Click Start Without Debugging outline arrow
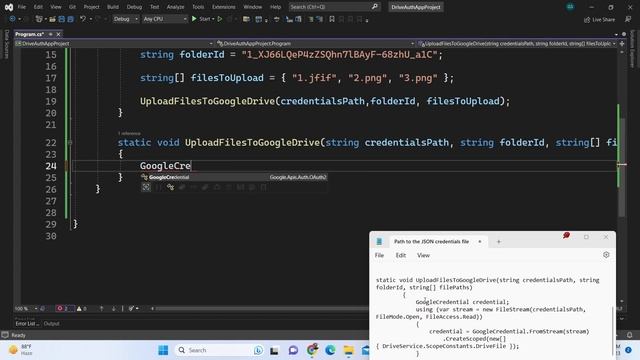 click(220, 19)
